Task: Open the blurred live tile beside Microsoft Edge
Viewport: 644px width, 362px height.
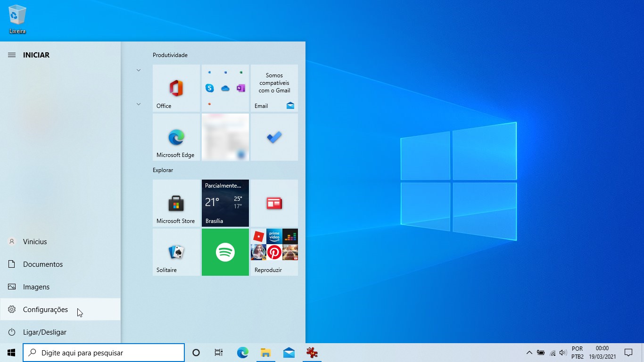Action: click(x=225, y=137)
